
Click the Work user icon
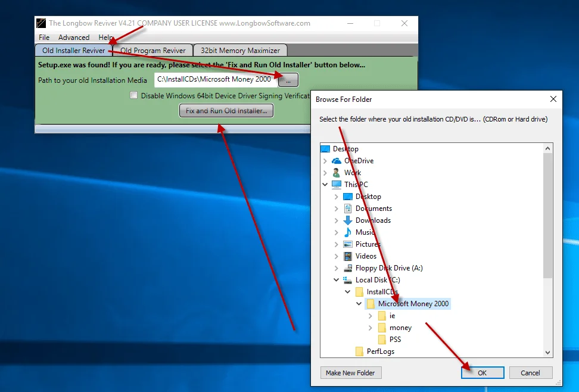click(337, 173)
